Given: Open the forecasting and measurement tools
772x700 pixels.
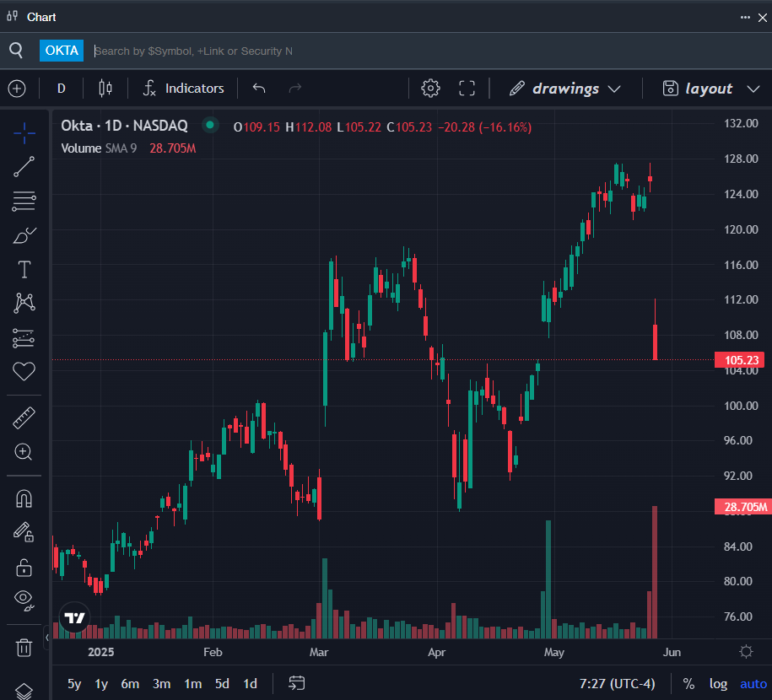Looking at the screenshot, I should [x=24, y=338].
